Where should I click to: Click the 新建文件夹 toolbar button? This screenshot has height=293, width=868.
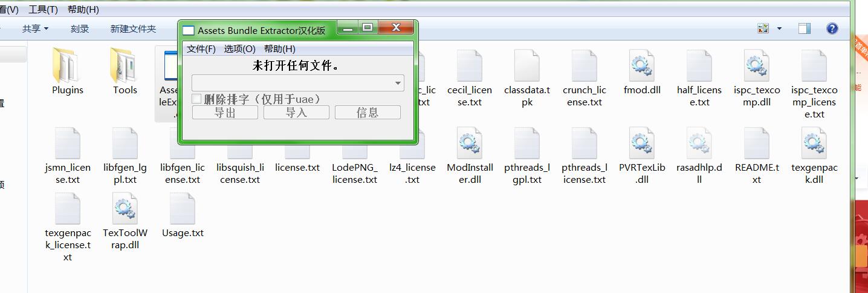[x=133, y=28]
